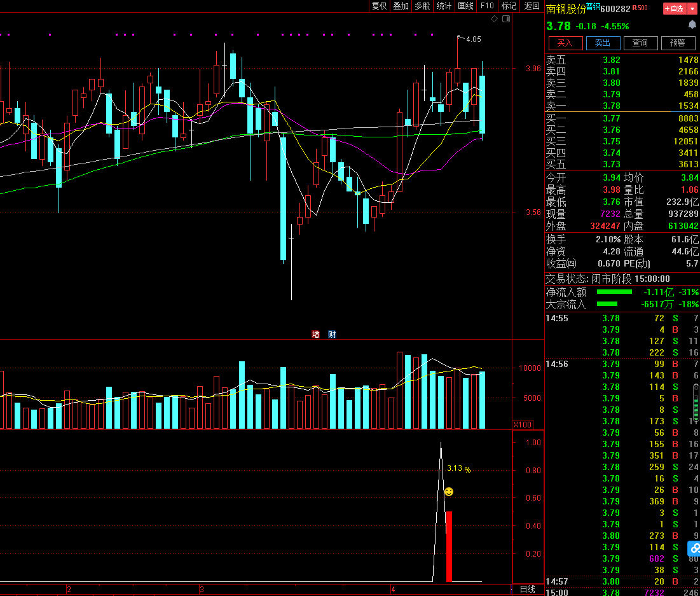The image size is (700, 596).
Task: Open the 日线 period selector
Action: tap(528, 590)
